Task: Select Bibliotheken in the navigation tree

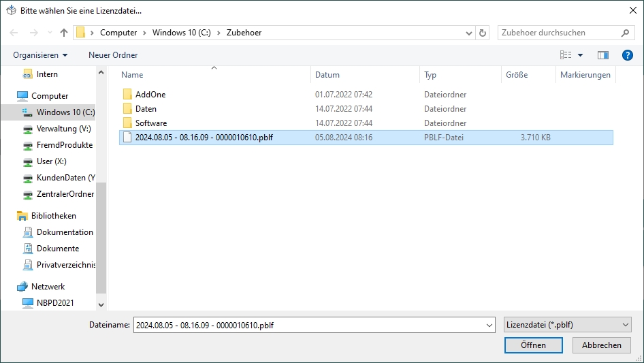Action: (x=53, y=216)
